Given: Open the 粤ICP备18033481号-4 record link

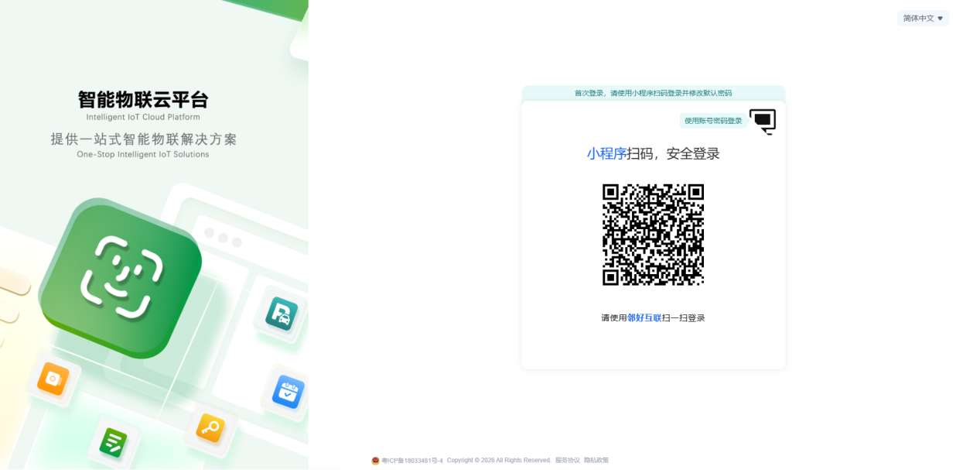Looking at the screenshot, I should [412, 461].
